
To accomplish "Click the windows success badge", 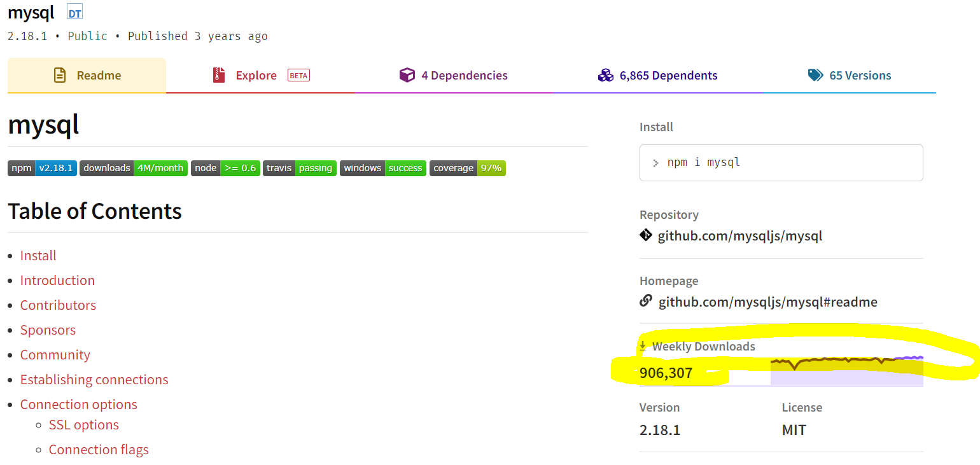I will 383,168.
